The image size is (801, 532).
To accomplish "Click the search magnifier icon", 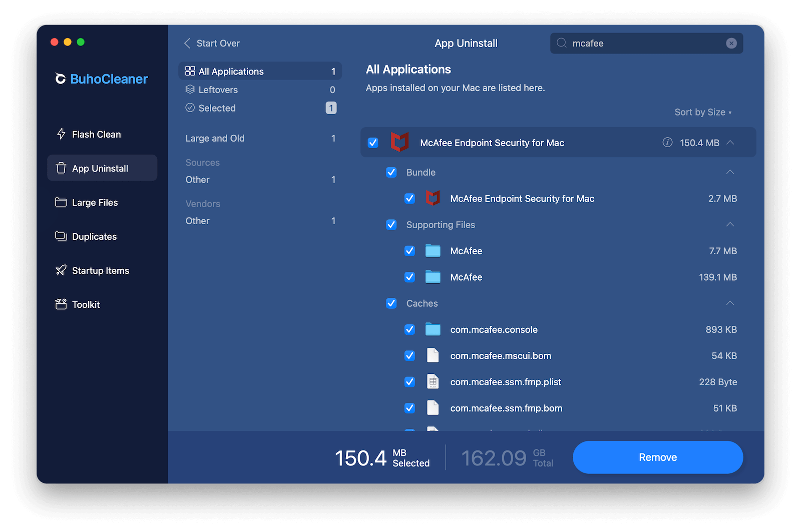I will coord(562,43).
